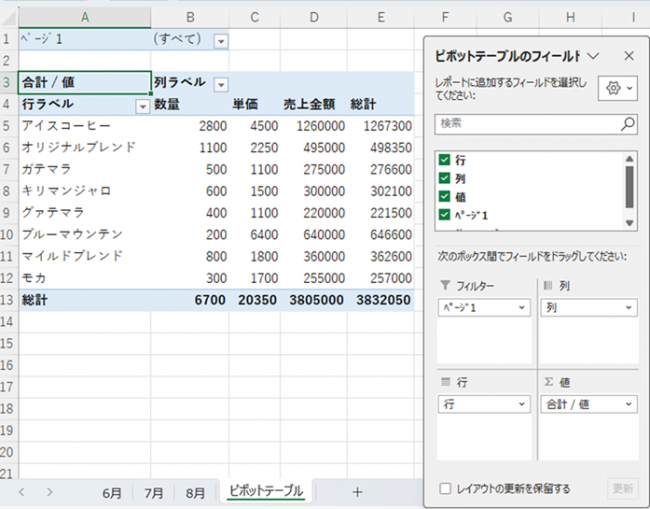Expand the (すべて) page filter dropdown
The image size is (650, 509).
click(220, 40)
